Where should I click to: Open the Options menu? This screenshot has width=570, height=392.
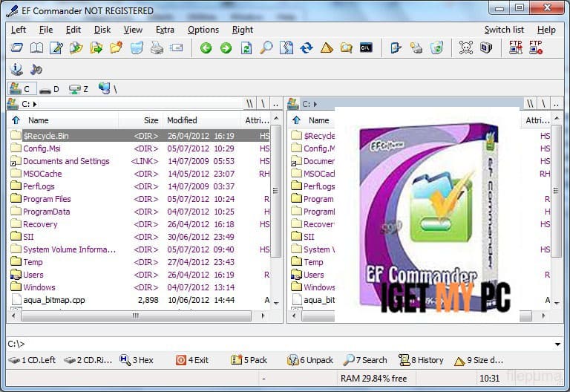[x=203, y=30]
